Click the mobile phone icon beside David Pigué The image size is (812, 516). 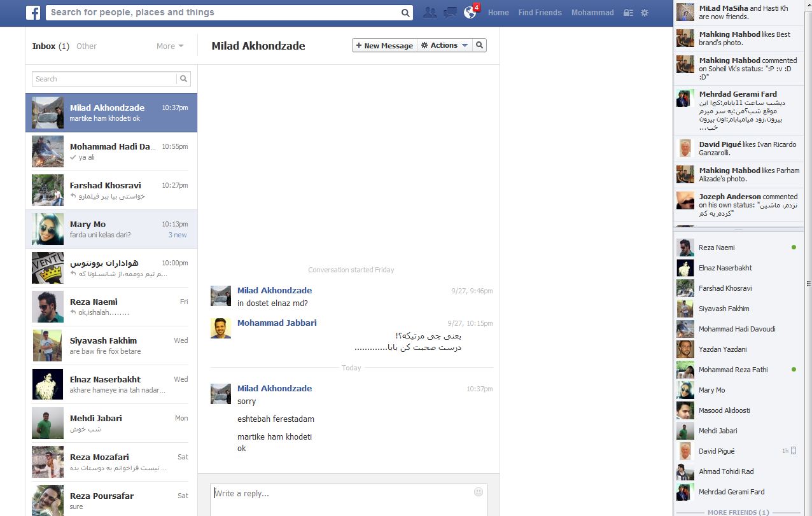pos(794,451)
